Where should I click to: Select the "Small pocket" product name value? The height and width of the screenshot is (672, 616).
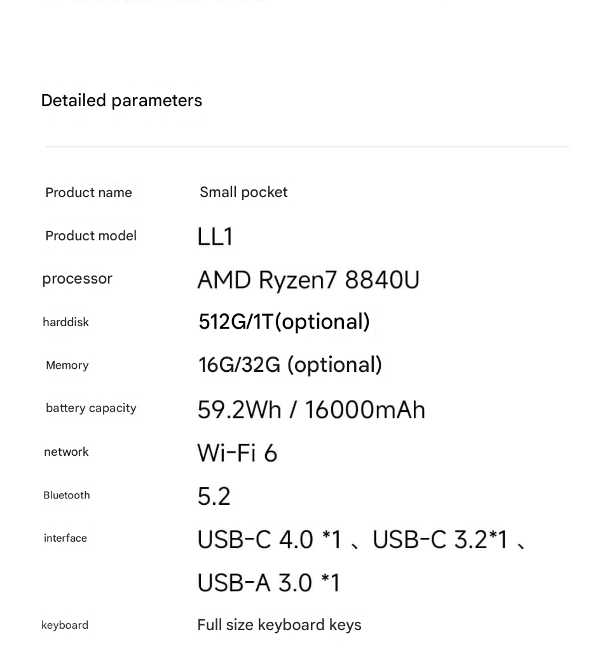tap(243, 192)
